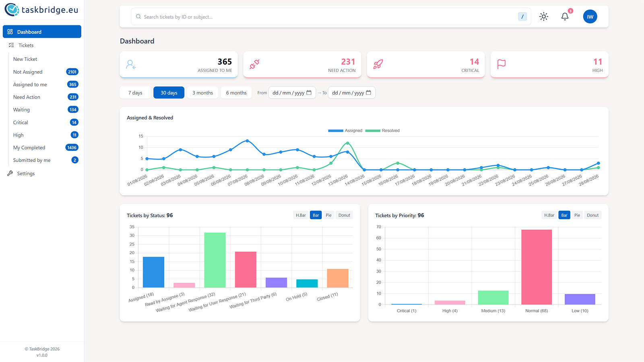Click the High flag icon
The image size is (644, 362).
[502, 64]
